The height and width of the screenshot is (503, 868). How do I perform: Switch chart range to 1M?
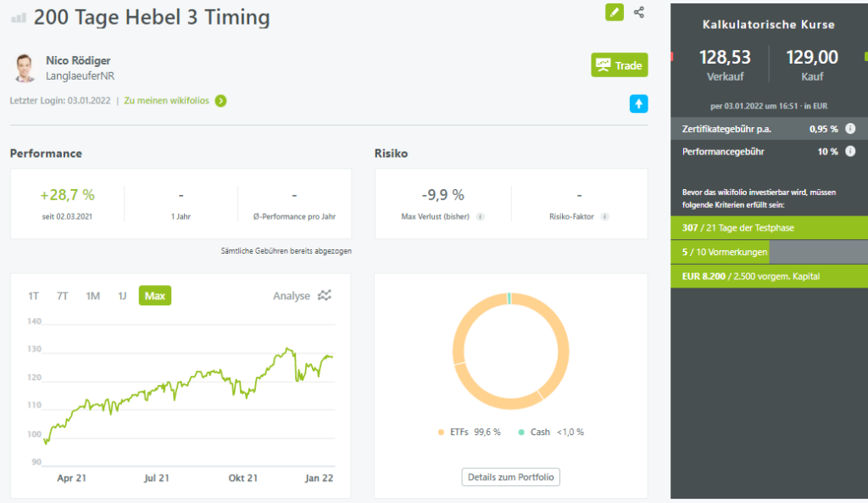click(x=92, y=296)
